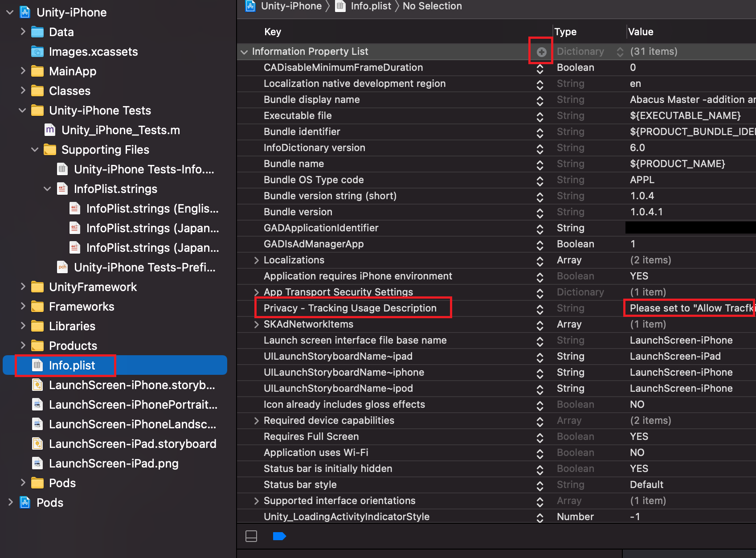Click the Pods project icon at bottom
The image size is (756, 558).
click(x=25, y=503)
